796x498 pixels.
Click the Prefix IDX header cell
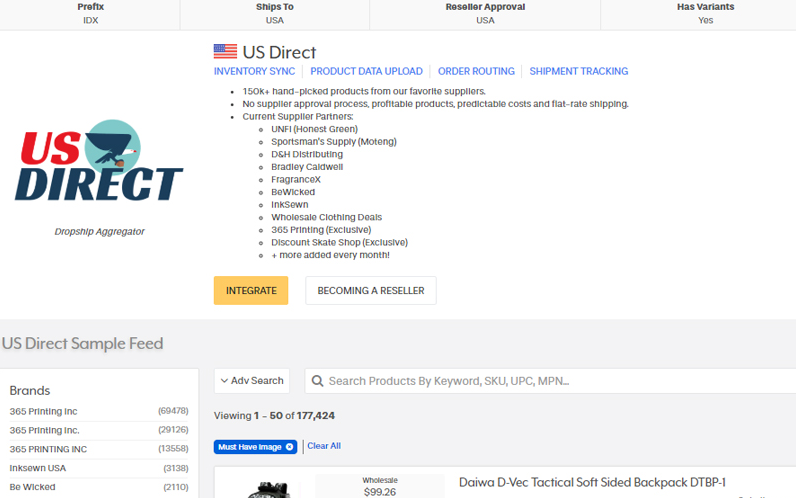click(90, 14)
